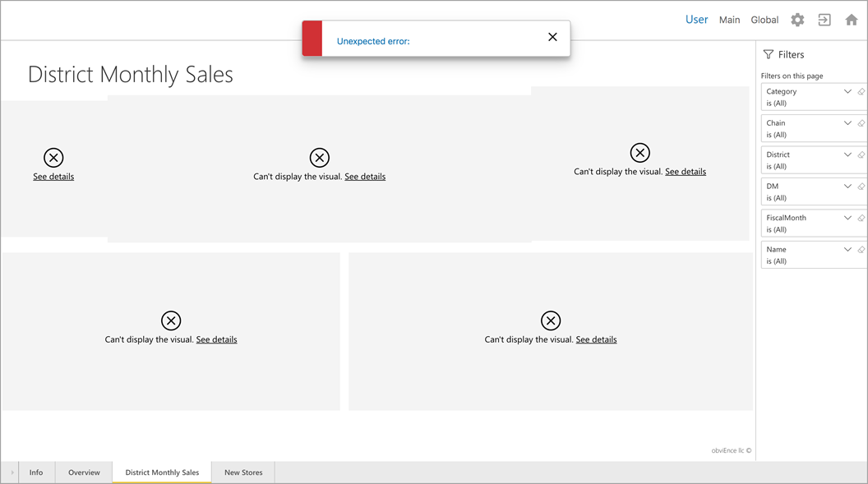Click the sign-out arrow icon
This screenshot has height=484, width=868.
[824, 20]
